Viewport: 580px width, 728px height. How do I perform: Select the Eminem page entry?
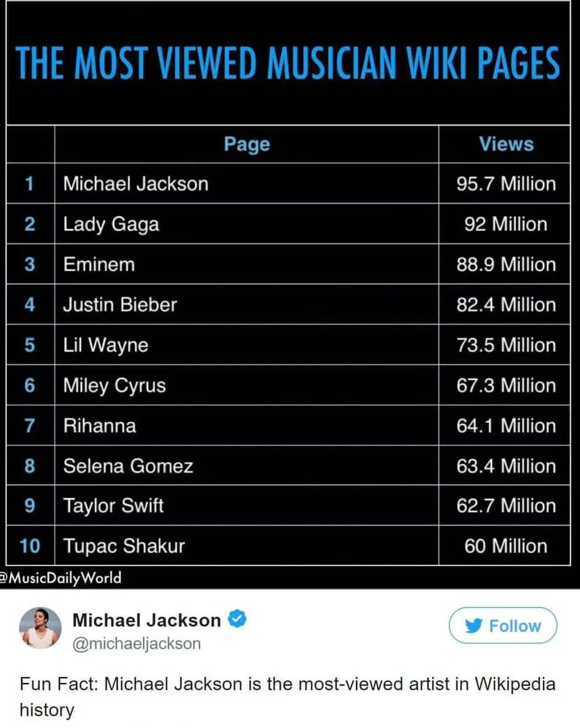99,264
